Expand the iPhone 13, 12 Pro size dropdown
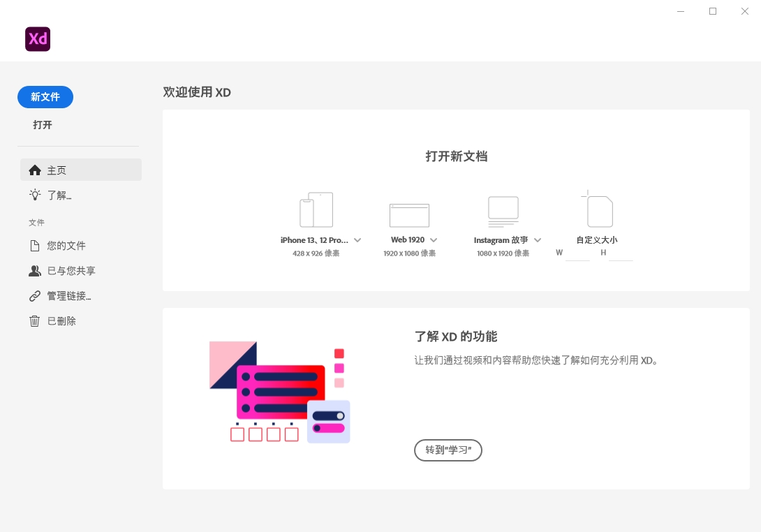 [357, 240]
